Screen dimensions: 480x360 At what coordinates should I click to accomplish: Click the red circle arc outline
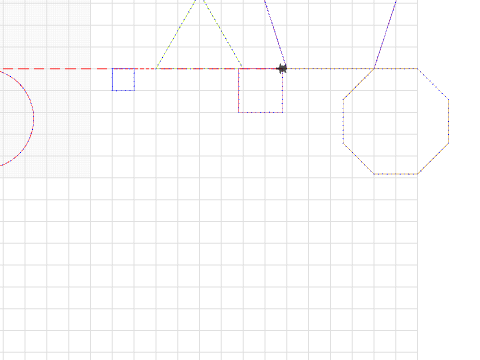click(x=17, y=118)
